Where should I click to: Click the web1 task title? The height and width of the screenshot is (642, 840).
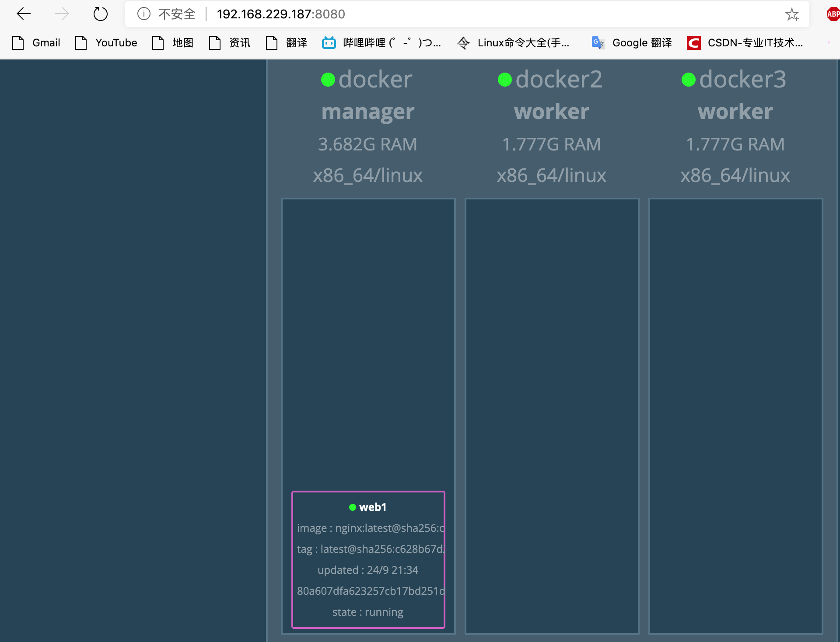point(373,507)
